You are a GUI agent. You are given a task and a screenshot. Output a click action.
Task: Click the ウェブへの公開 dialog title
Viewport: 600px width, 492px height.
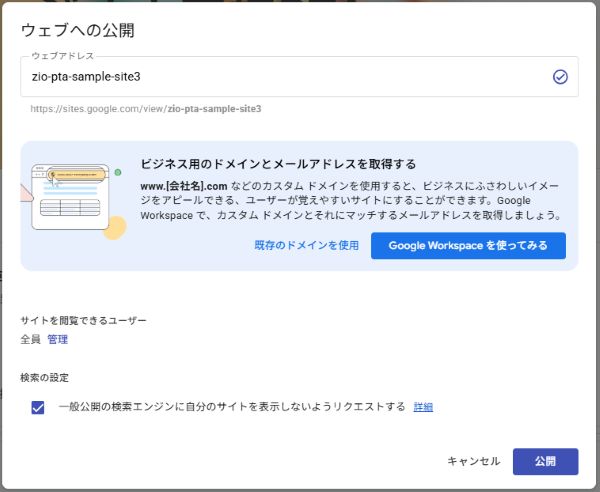(x=78, y=30)
